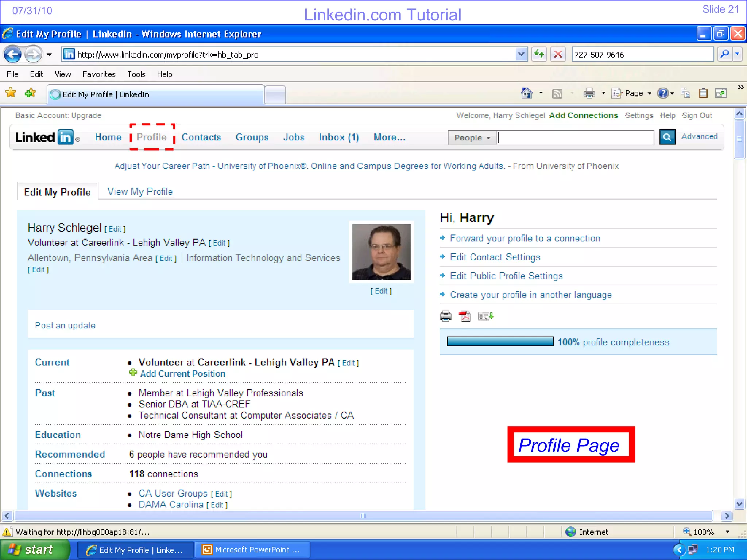This screenshot has height=560, width=747.
Task: Open the More... nav menu
Action: (x=389, y=137)
